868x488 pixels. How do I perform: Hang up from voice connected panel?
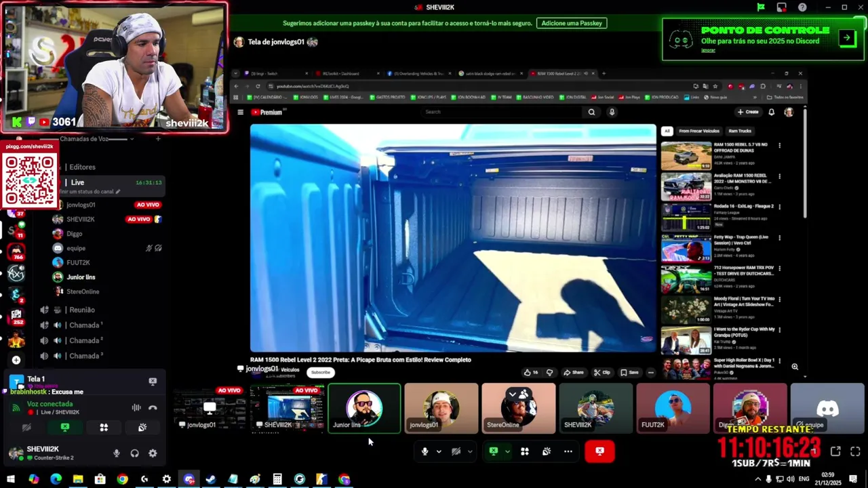153,407
